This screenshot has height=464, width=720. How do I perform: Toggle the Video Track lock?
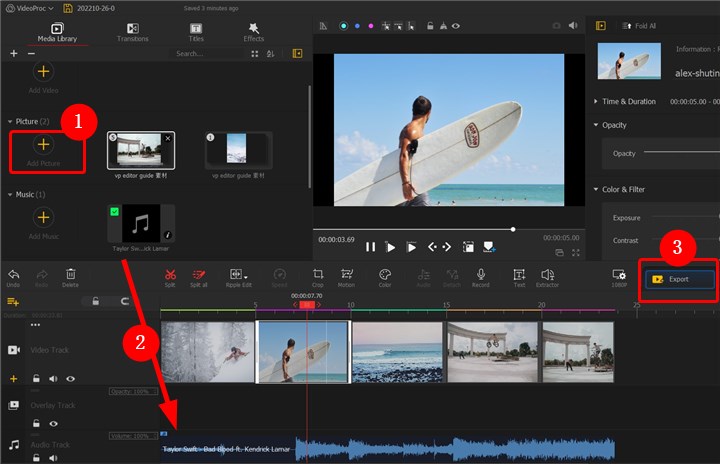pyautogui.click(x=36, y=379)
